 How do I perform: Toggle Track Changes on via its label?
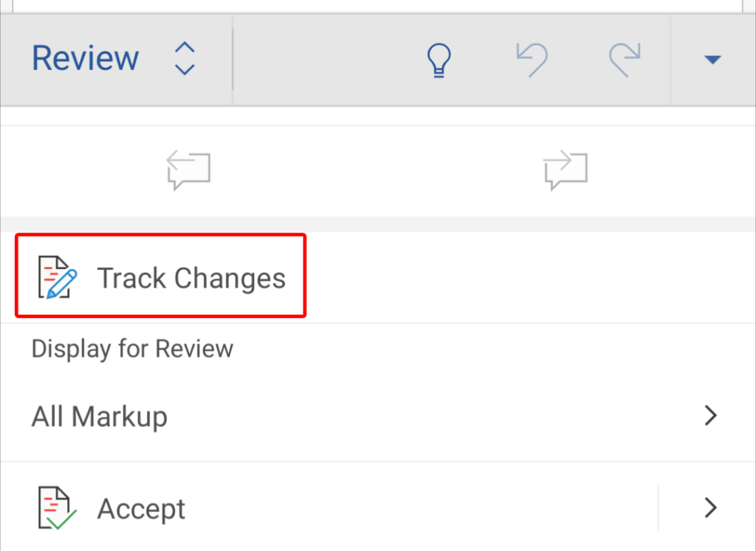click(x=191, y=278)
